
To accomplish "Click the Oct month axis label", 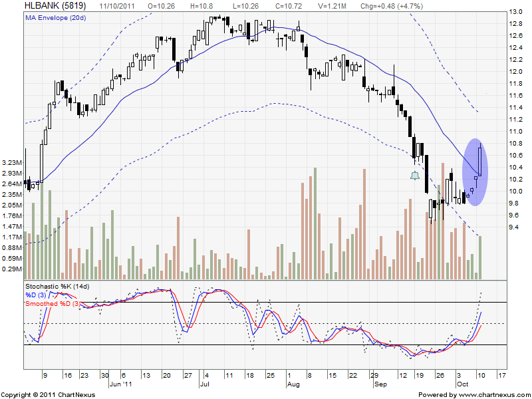I will pos(462,384).
